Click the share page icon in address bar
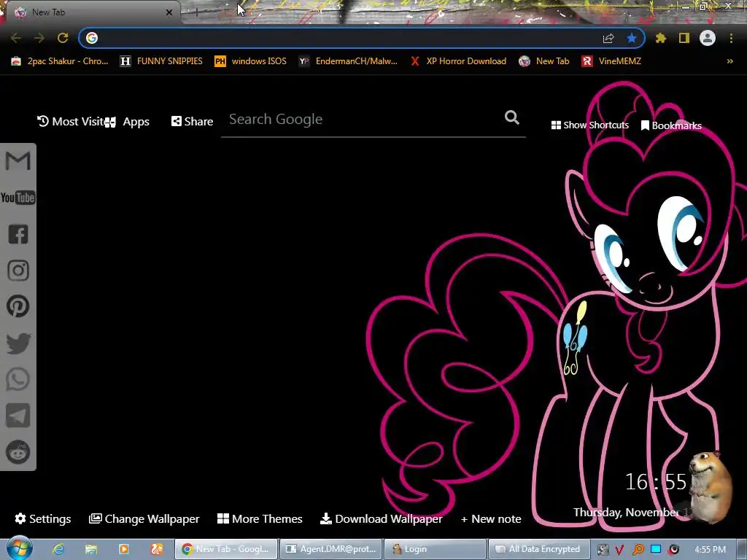 click(608, 38)
